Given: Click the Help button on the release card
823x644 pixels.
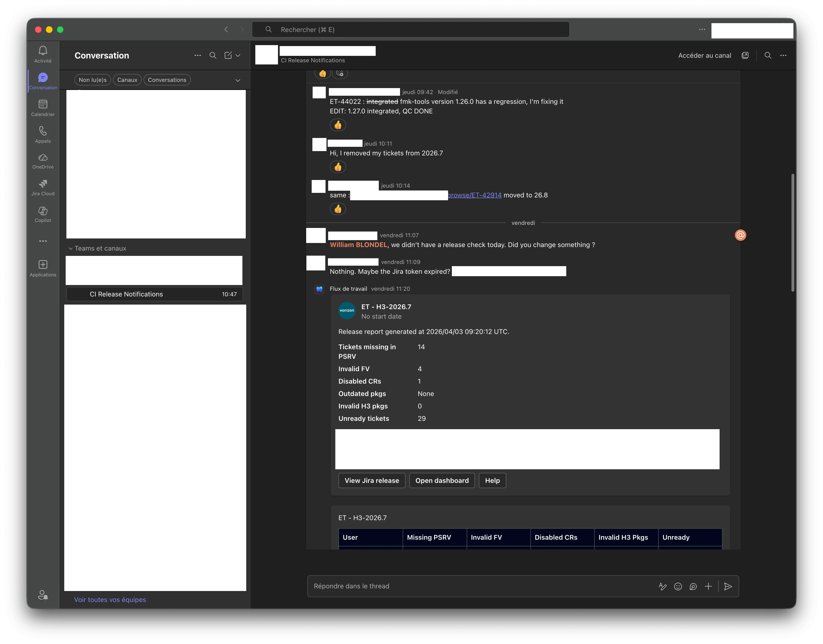Looking at the screenshot, I should [x=492, y=480].
